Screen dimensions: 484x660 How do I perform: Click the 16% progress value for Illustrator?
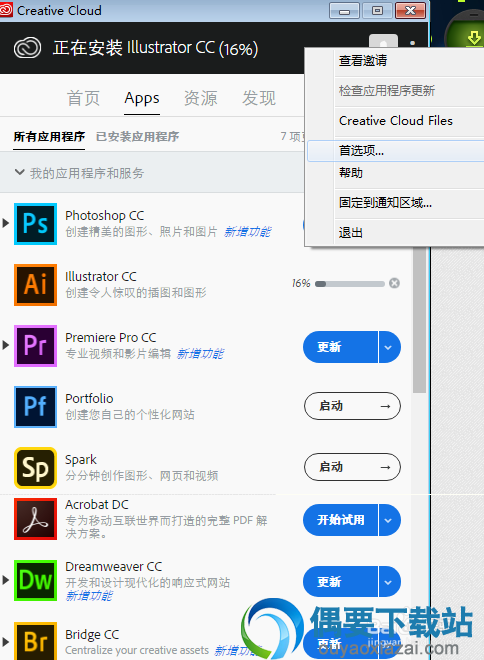pos(301,283)
